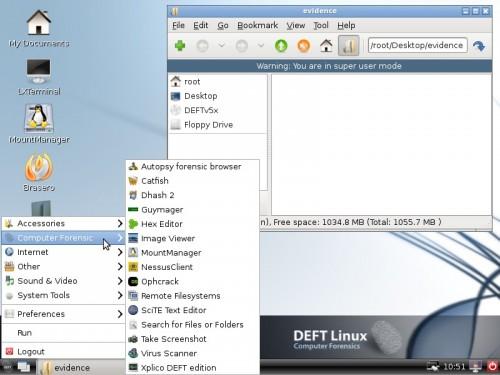This screenshot has width=500, height=375.
Task: Expand the Sound & Video submenu
Action: click(x=64, y=281)
